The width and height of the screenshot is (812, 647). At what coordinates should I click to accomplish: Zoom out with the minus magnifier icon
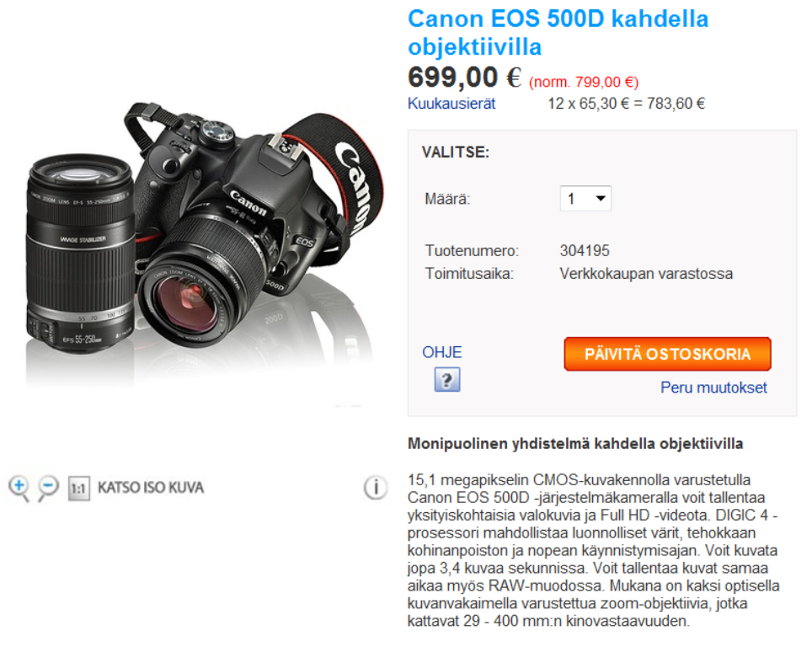(x=48, y=488)
